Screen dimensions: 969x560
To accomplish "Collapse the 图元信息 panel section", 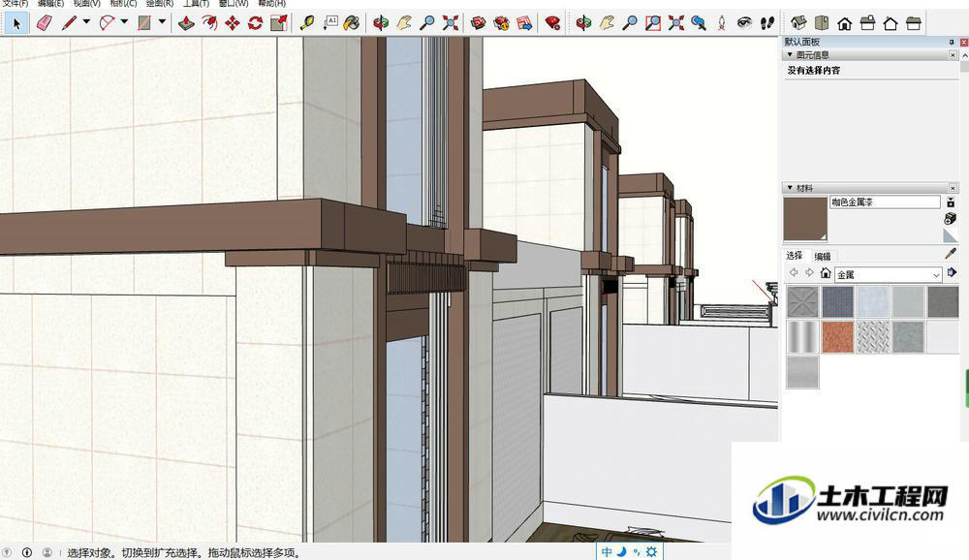I will (790, 55).
